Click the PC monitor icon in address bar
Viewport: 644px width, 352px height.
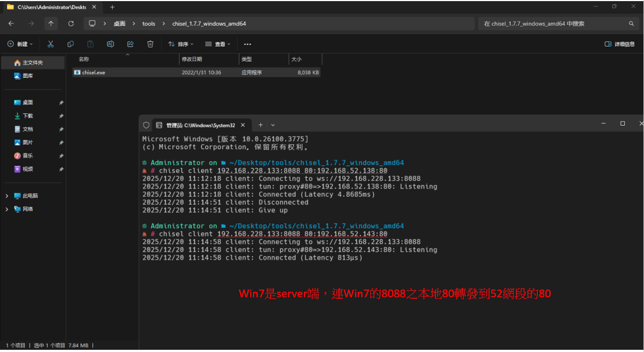92,24
